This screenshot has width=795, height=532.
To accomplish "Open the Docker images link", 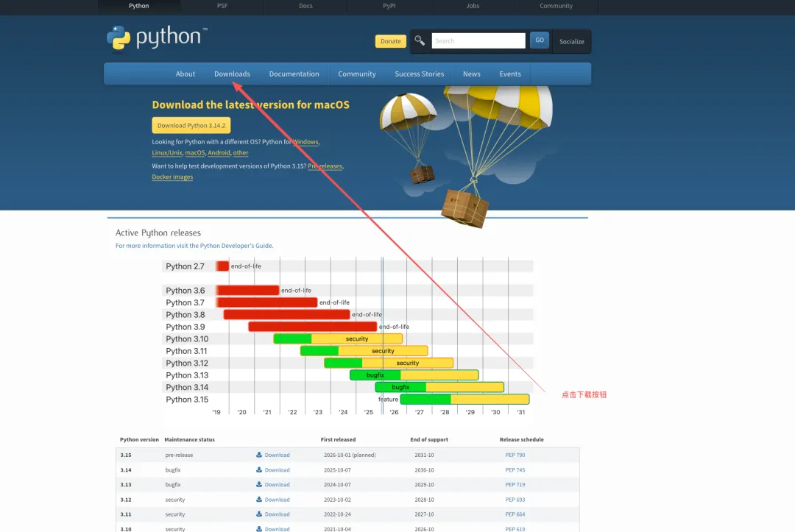I will click(x=172, y=177).
